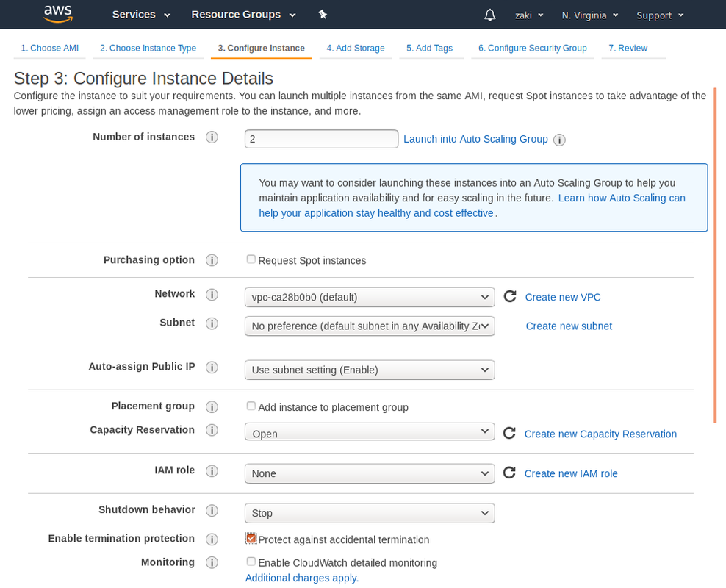Show info icon for Shutdown behavior
Viewport: 726px width, 588px height.
(212, 510)
